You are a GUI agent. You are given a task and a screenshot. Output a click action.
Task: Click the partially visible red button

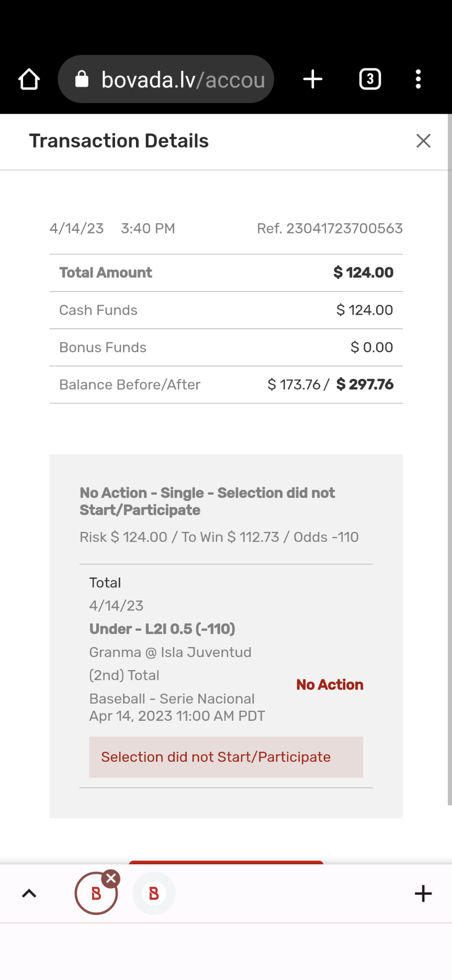click(x=226, y=862)
